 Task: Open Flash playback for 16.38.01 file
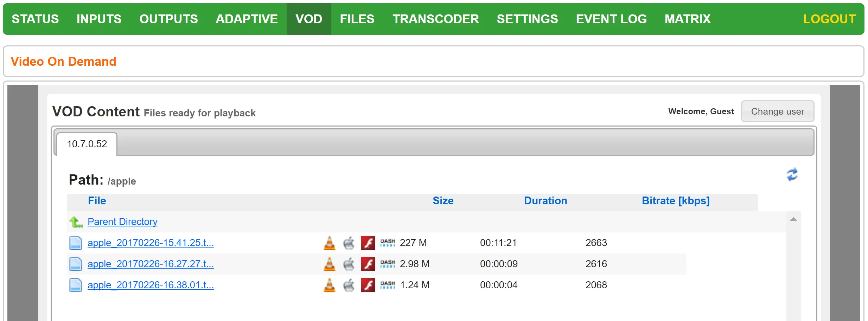pyautogui.click(x=368, y=285)
